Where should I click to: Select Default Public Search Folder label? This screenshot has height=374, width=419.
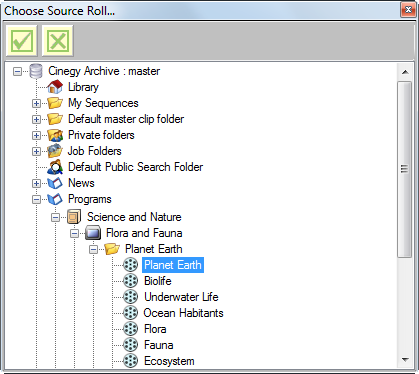(135, 167)
